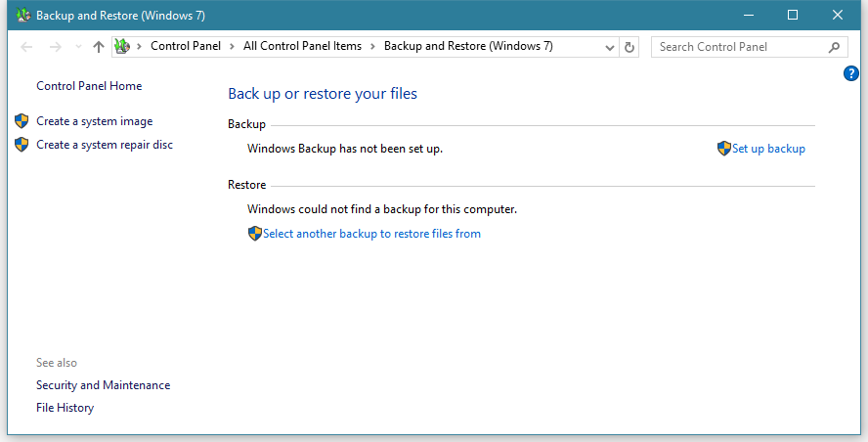Expand chevron before Control Panel breadcrumb
The image size is (868, 442).
coord(139,47)
